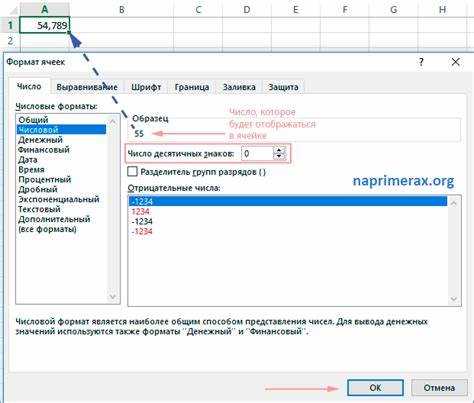Select highlighted -1234 negative number option
Screen dimensions: 474x403
[x=288, y=201]
